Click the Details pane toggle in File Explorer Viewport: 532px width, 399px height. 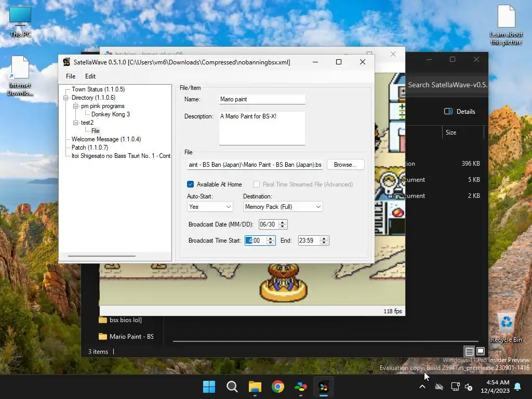click(x=460, y=112)
